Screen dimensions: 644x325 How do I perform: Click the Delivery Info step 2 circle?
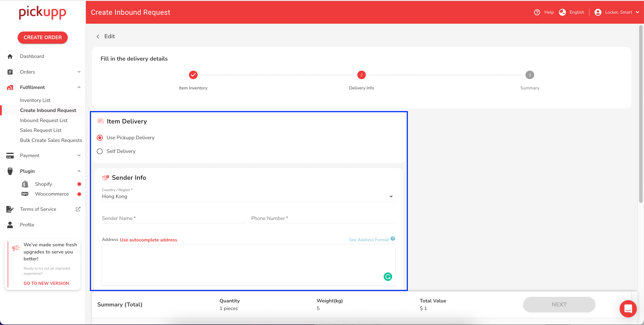[362, 75]
